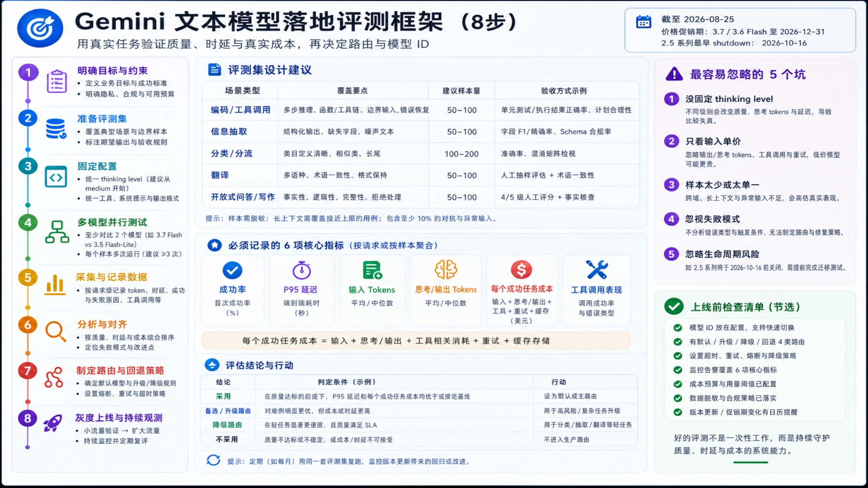Click the check mark for 版本更新 / 促销期变化有日历提醒

[677, 412]
